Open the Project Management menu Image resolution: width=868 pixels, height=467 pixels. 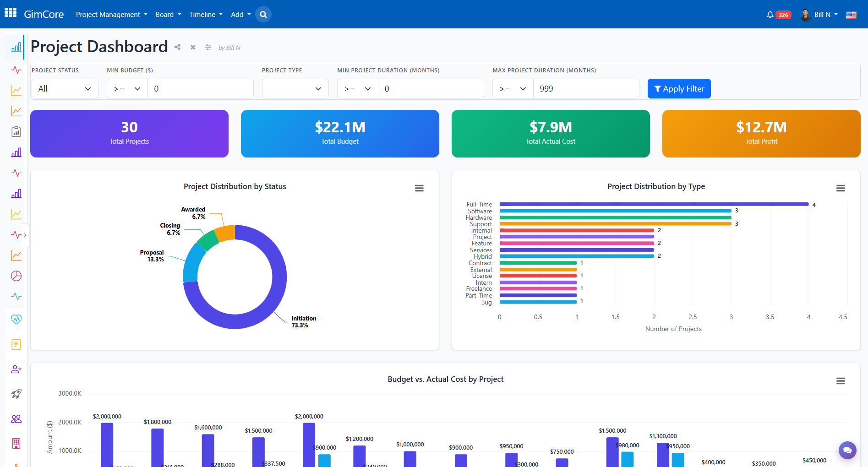[112, 15]
